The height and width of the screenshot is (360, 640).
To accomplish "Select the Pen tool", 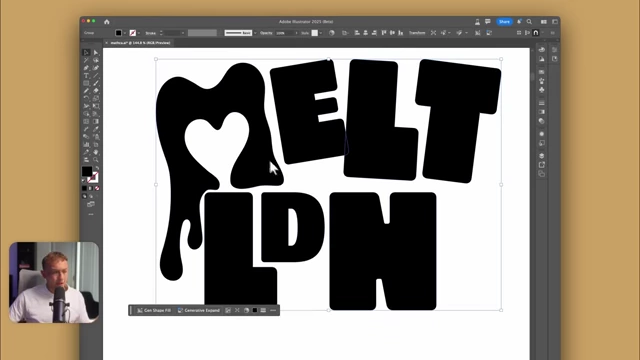I will click(x=86, y=68).
